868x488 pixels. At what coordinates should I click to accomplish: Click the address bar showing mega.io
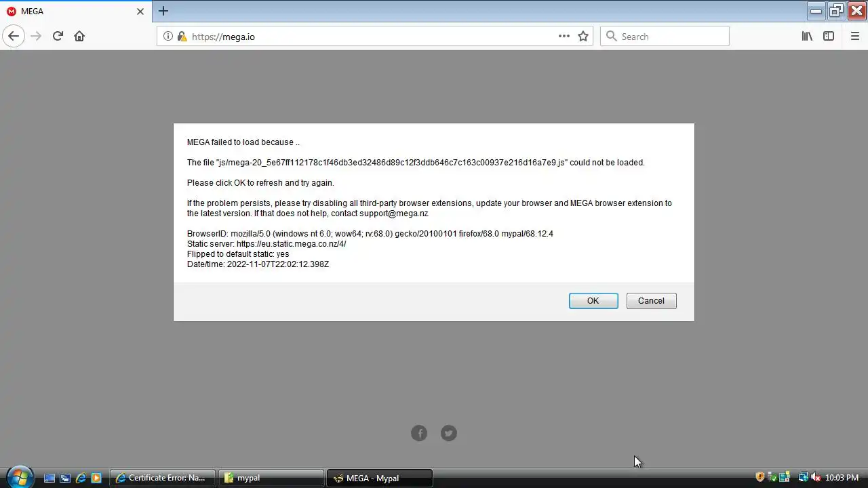pyautogui.click(x=375, y=37)
